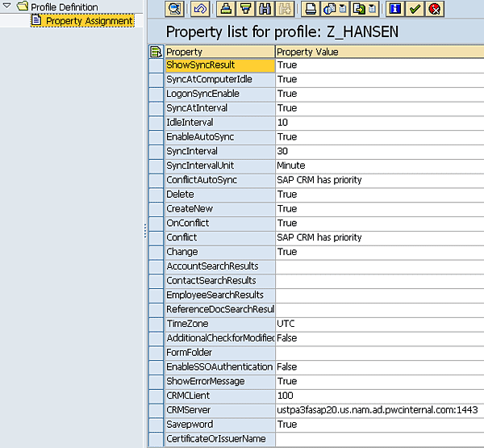Image resolution: width=484 pixels, height=448 pixels.
Task: Click ConflictAutoSync value SAP CRM has priority
Action: [x=380, y=180]
